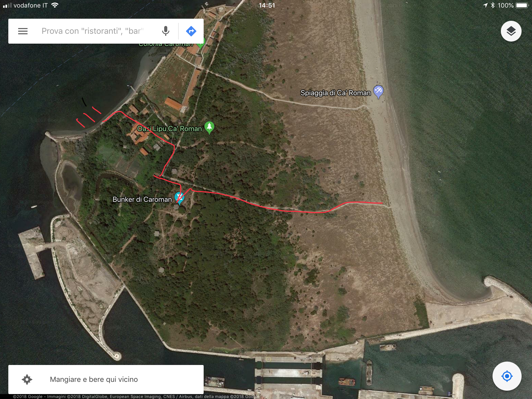Image resolution: width=532 pixels, height=399 pixels.
Task: Tap the battery indicator in status bar
Action: pyautogui.click(x=522, y=5)
